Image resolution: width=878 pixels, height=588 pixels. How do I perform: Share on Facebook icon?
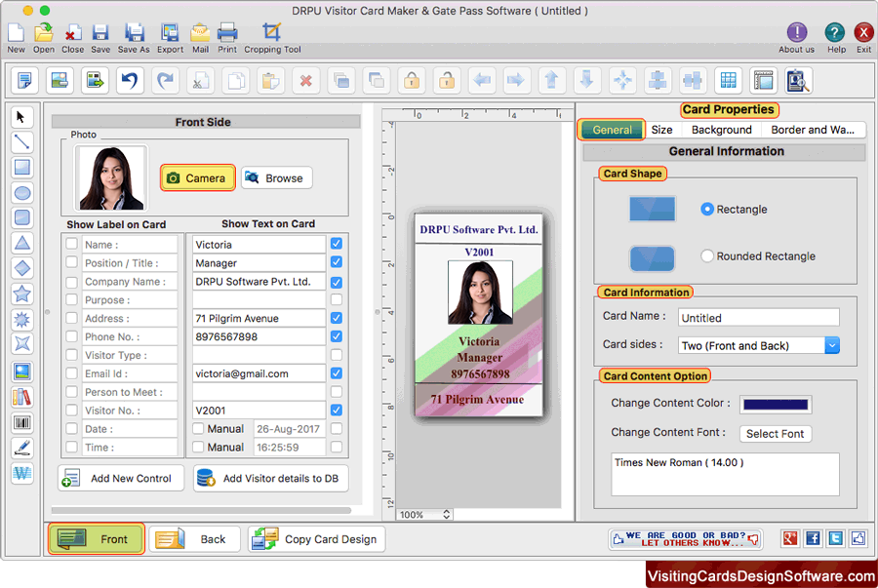tap(813, 538)
